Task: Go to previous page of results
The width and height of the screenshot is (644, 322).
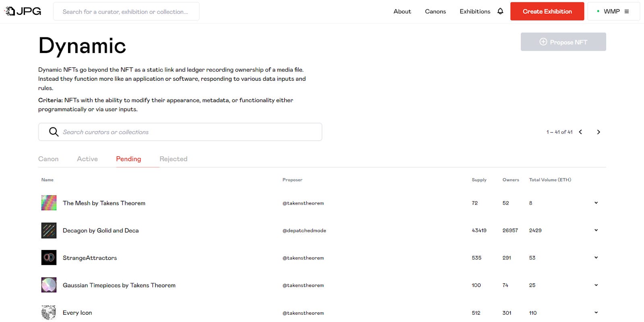Action: tap(580, 132)
